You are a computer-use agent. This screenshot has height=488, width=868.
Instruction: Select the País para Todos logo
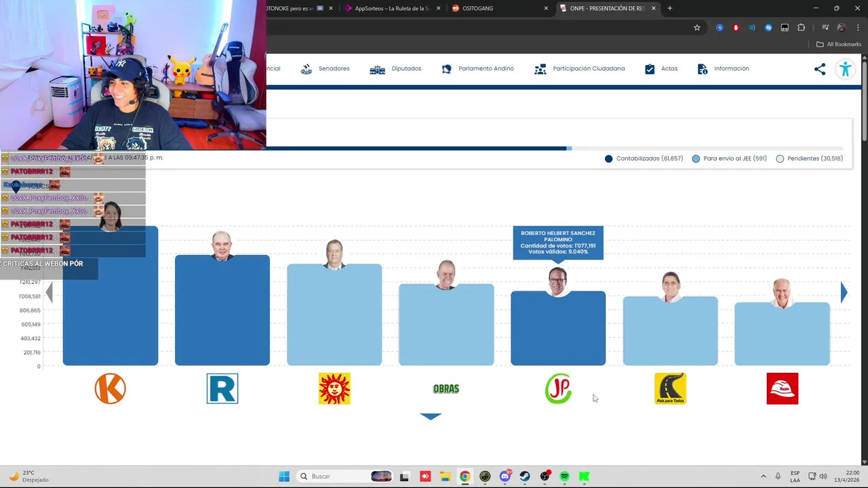pyautogui.click(x=670, y=388)
